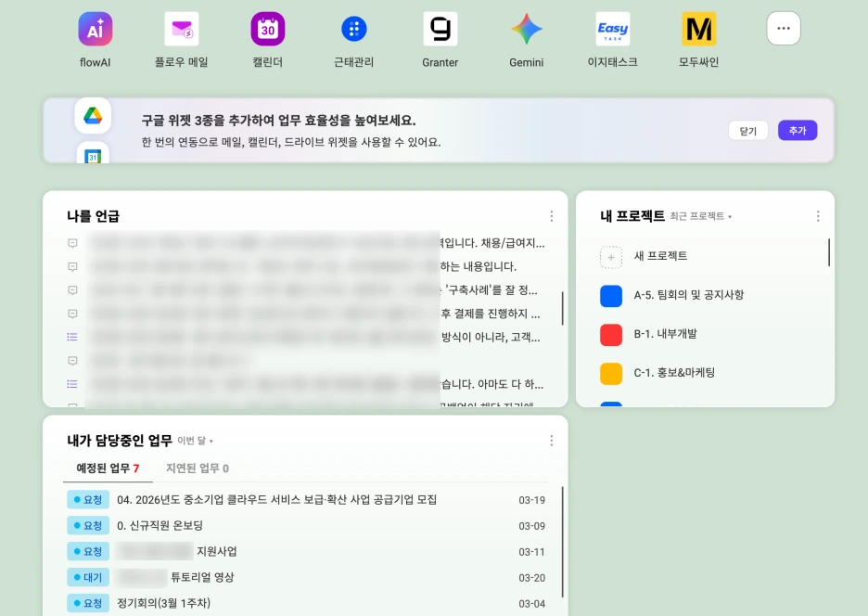Open the 나를 언급 panel options menu
The height and width of the screenshot is (616, 868).
click(x=552, y=216)
